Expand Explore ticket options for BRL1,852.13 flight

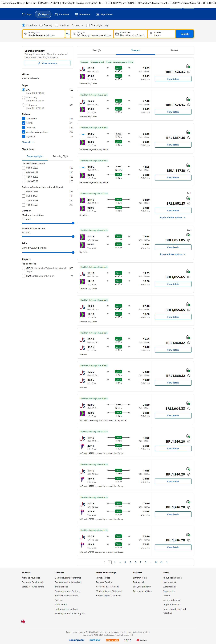[x=173, y=218]
